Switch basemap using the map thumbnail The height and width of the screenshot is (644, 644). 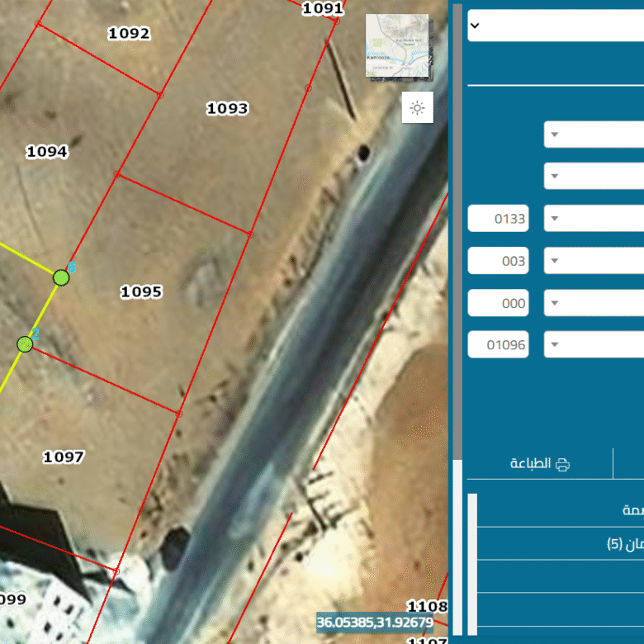pyautogui.click(x=398, y=45)
